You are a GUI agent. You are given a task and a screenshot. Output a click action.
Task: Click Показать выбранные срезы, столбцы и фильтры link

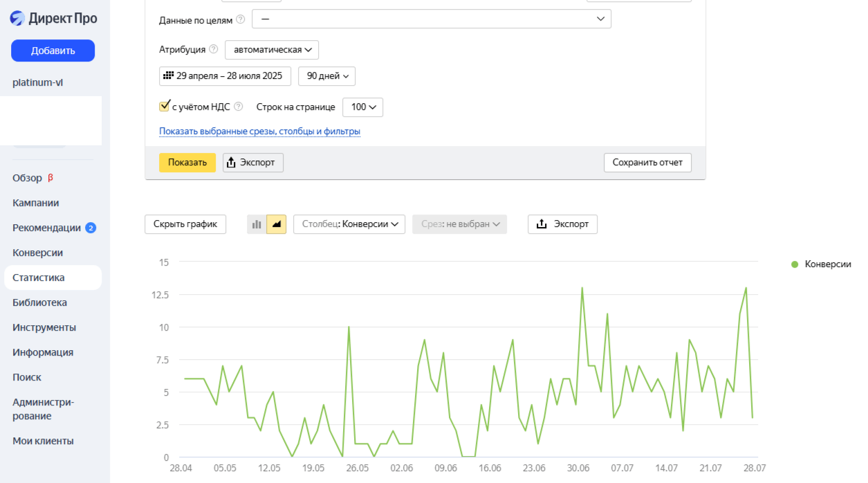click(259, 131)
